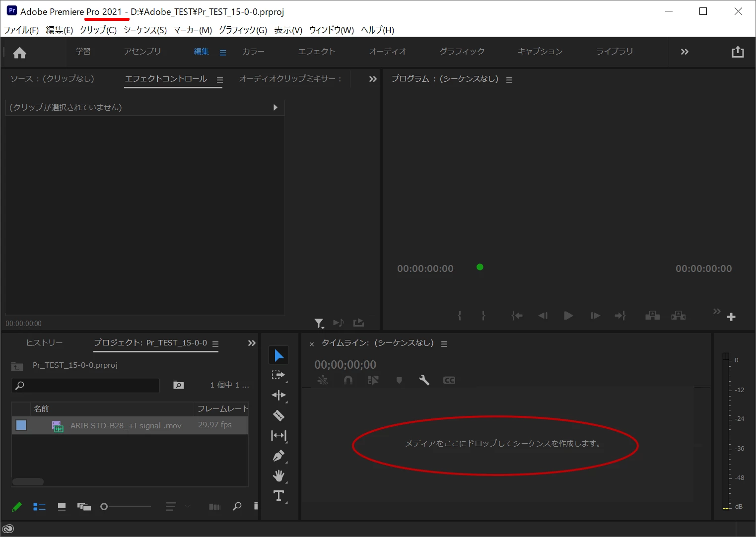Screen dimensions: 756x537
Task: Select the Ripple Edit tool
Action: pos(278,395)
